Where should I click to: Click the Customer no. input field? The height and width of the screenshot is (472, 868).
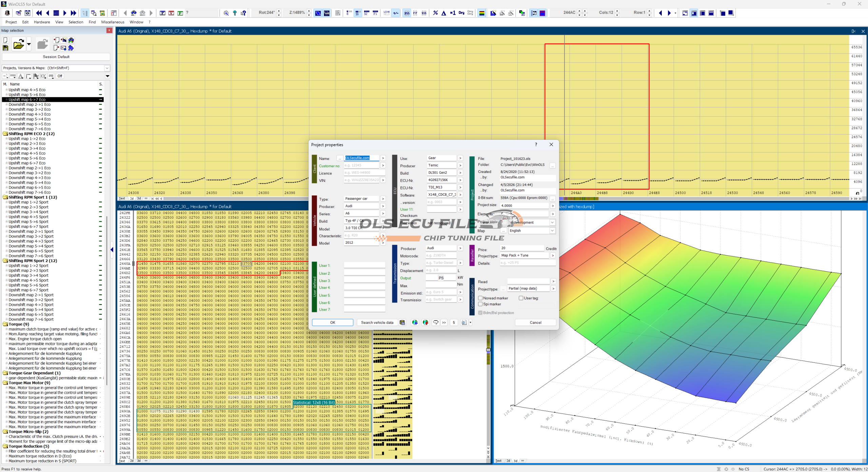pyautogui.click(x=361, y=165)
